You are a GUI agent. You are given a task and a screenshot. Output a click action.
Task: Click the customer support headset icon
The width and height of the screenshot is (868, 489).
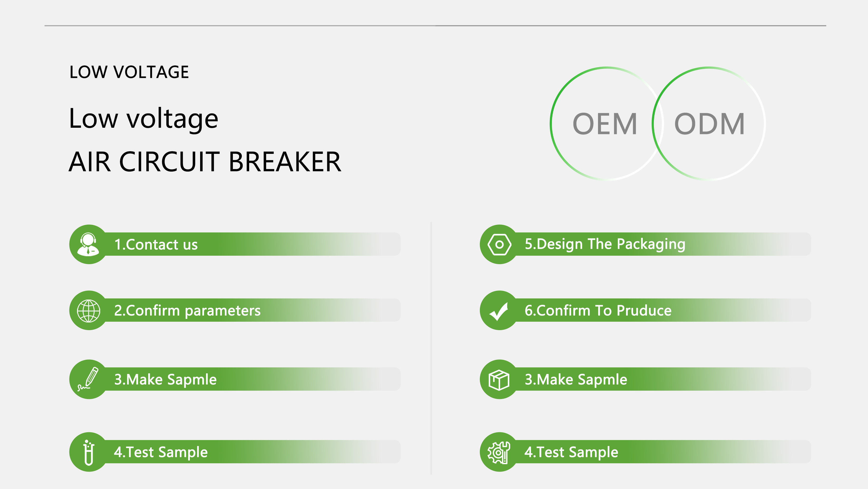[x=89, y=244]
